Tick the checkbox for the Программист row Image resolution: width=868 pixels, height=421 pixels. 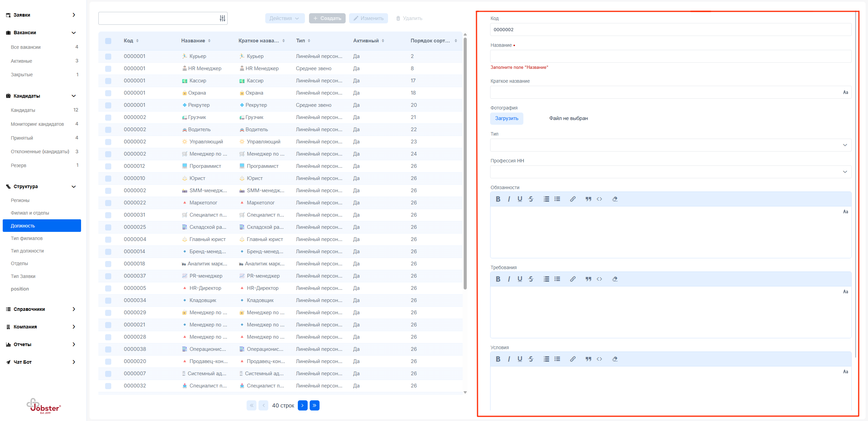pyautogui.click(x=108, y=166)
